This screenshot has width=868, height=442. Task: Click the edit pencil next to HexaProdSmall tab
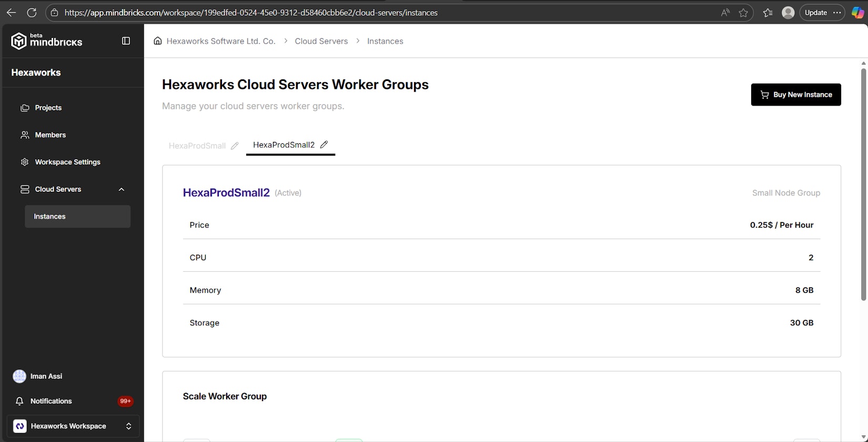pos(235,146)
